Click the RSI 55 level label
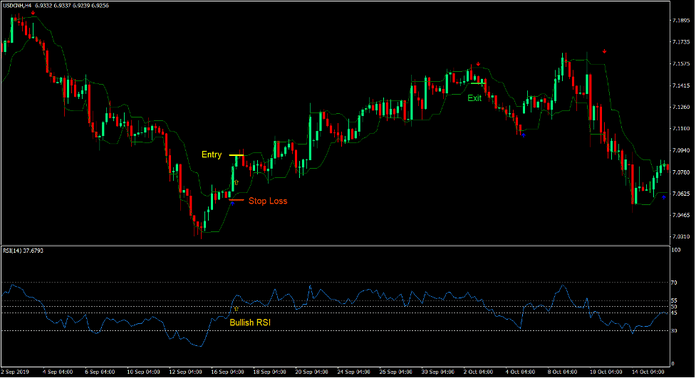Screen dimensions: 696x378 [674, 300]
